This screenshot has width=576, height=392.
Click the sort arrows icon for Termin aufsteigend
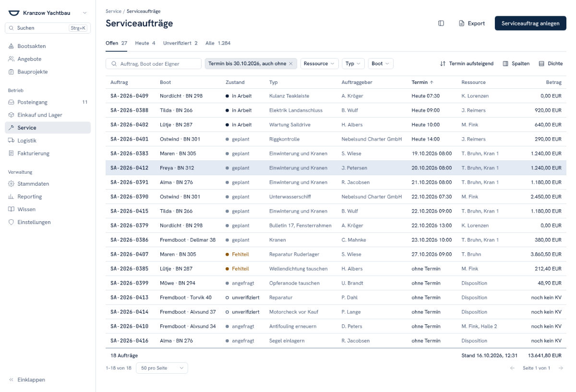[x=443, y=64]
